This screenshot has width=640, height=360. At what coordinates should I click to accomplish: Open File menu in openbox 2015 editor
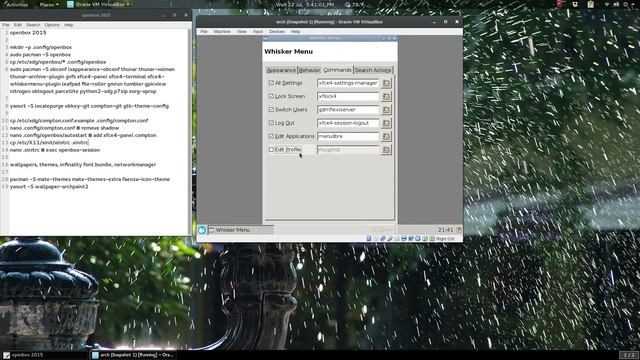(6, 25)
